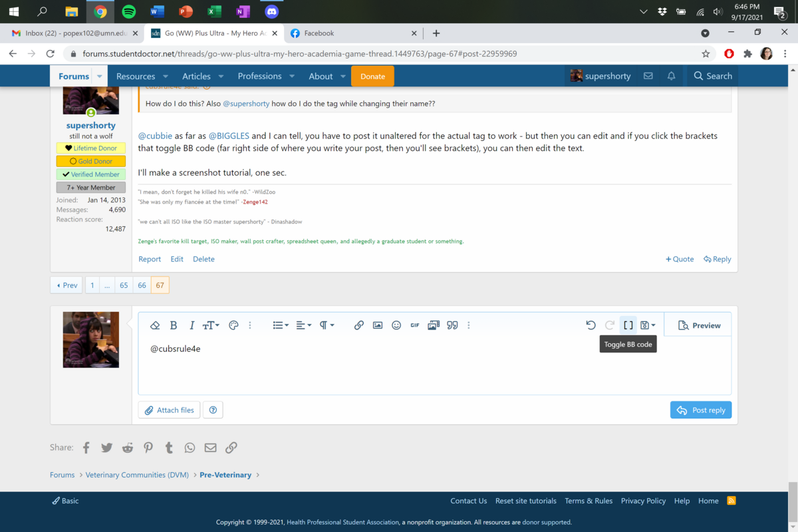
Task: Open the text color palette
Action: pyautogui.click(x=233, y=325)
